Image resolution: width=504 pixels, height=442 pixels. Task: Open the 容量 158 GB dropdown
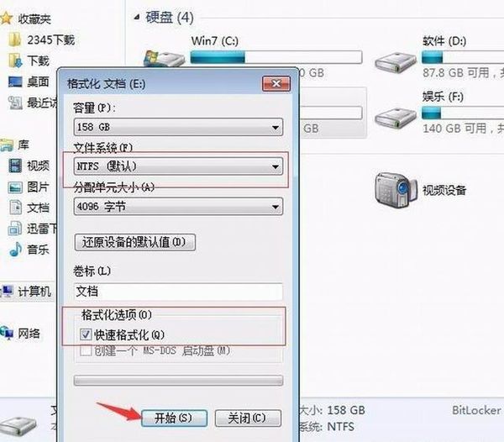coord(178,127)
